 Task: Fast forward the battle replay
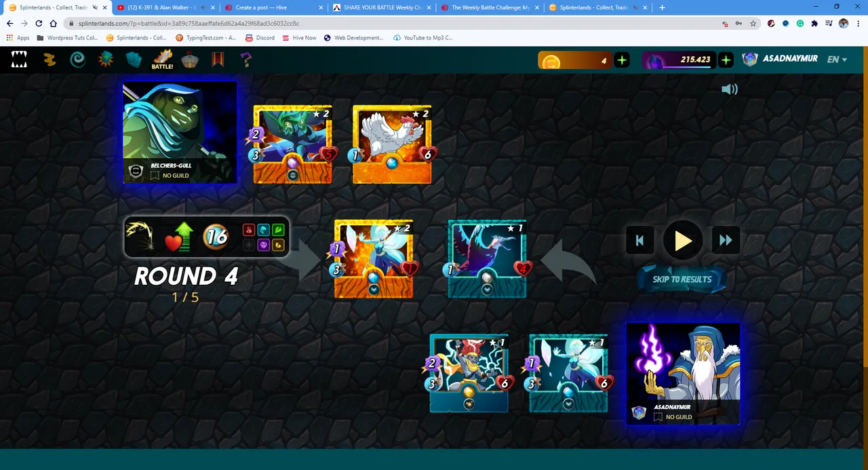[726, 240]
